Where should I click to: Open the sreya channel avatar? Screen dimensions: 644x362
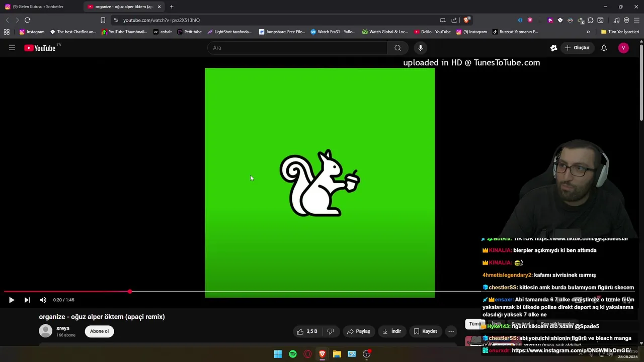(x=46, y=331)
